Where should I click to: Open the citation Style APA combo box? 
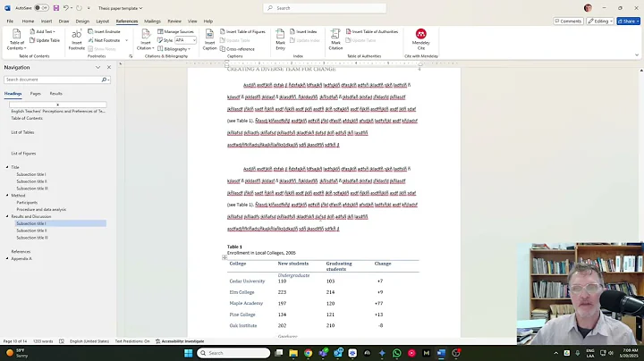186,40
